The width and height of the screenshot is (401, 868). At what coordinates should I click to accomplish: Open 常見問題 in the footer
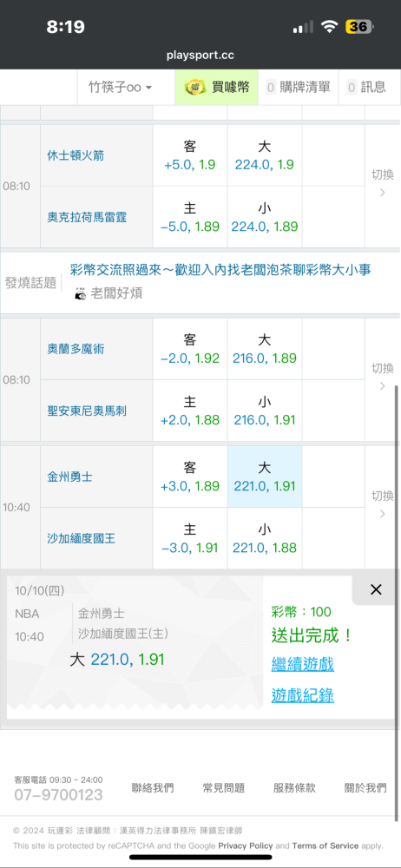[x=224, y=788]
